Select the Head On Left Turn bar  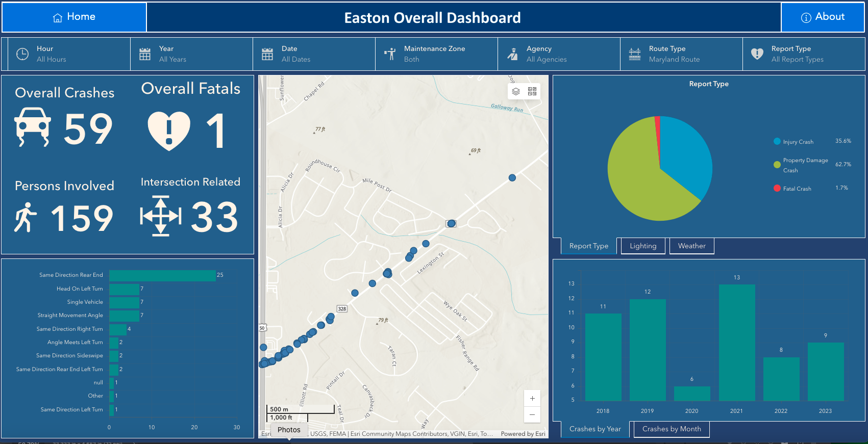coord(124,289)
